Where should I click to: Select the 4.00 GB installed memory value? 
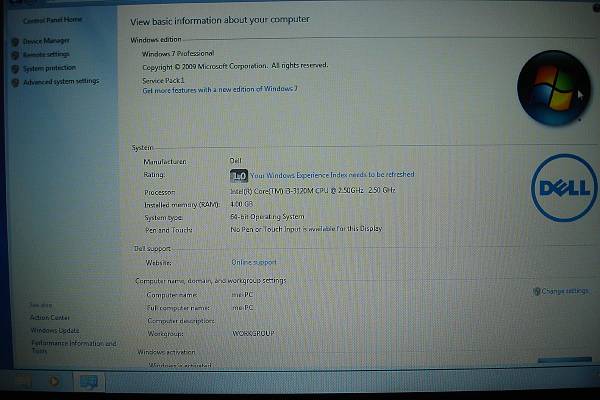tap(241, 204)
